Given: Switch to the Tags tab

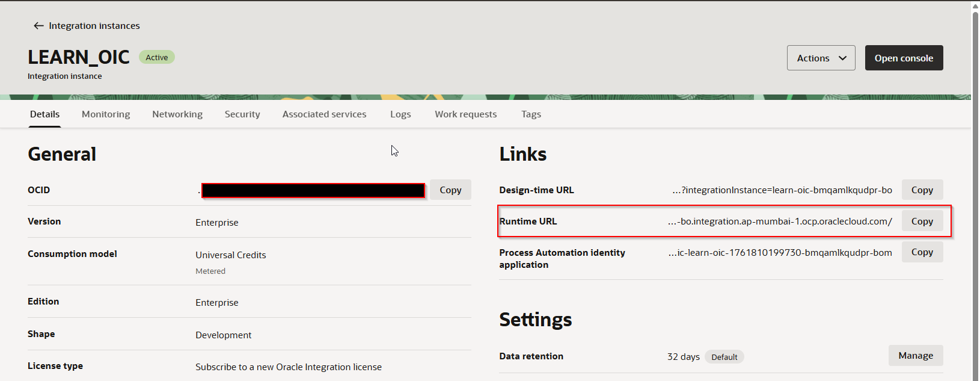Looking at the screenshot, I should (x=531, y=114).
